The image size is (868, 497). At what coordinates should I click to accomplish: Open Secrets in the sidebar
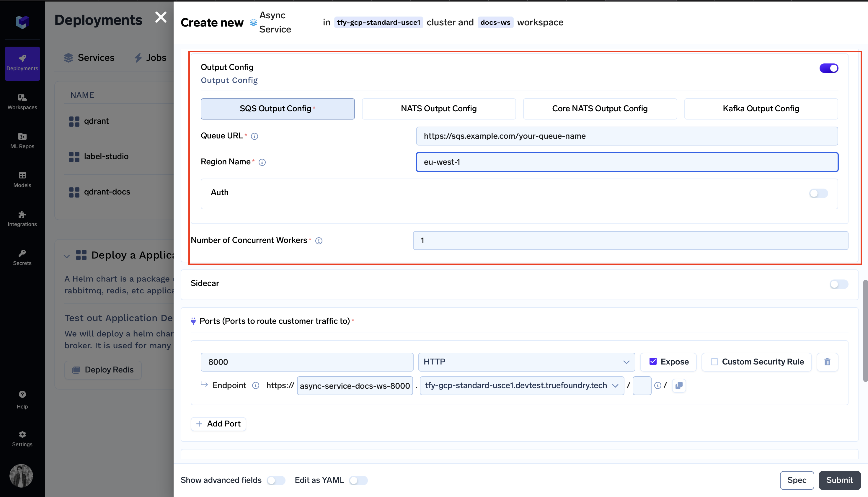[x=22, y=258]
